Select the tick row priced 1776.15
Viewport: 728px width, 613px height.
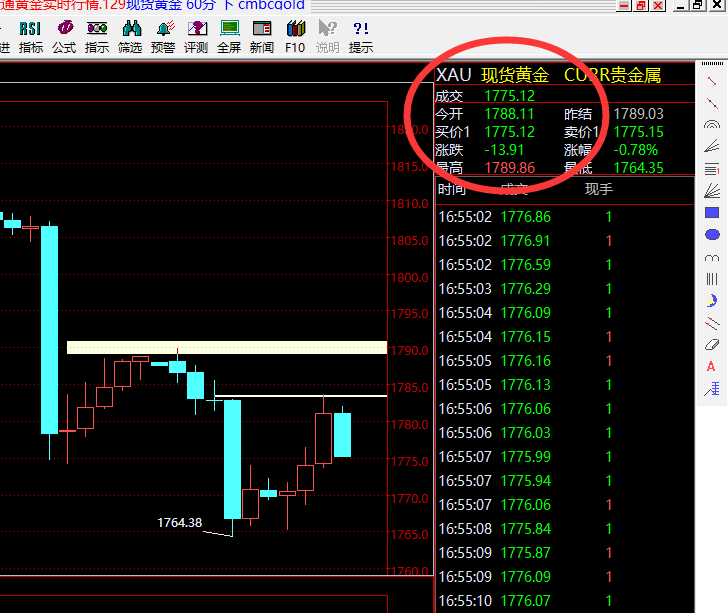click(x=565, y=337)
